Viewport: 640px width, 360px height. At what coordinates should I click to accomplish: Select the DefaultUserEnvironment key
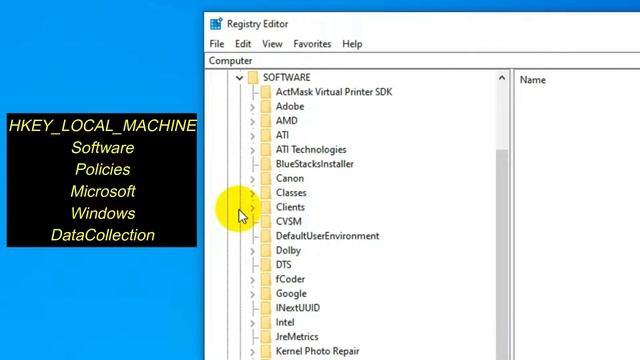point(327,236)
